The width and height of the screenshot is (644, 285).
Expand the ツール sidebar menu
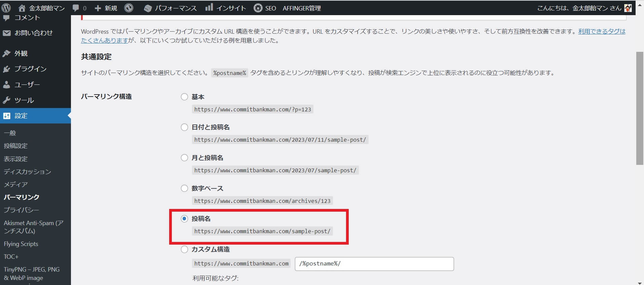[x=24, y=100]
